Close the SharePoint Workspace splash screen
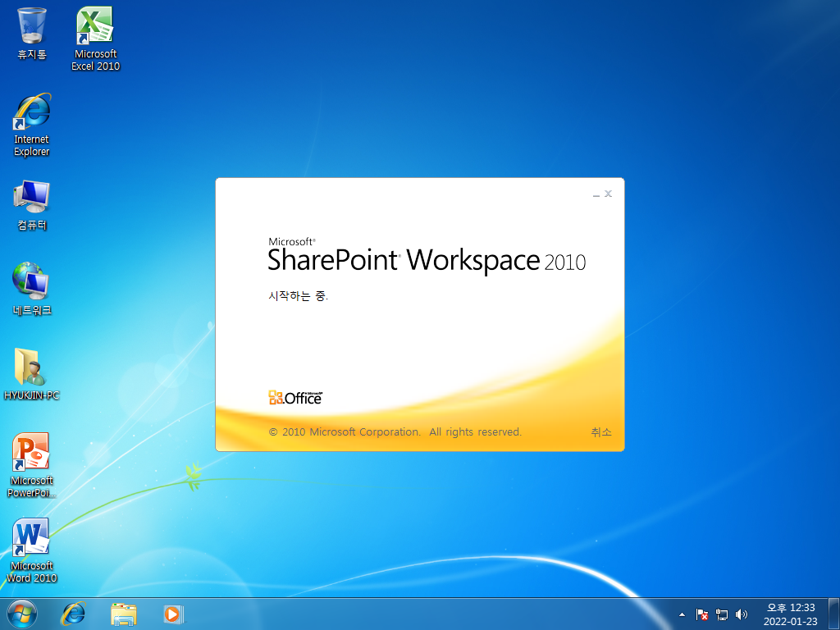 608,194
